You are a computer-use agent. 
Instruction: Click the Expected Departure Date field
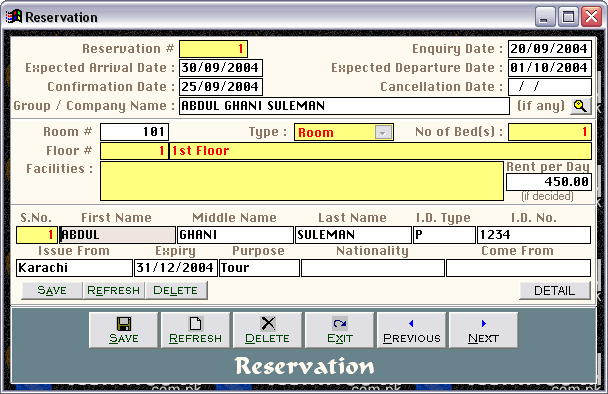pos(550,68)
